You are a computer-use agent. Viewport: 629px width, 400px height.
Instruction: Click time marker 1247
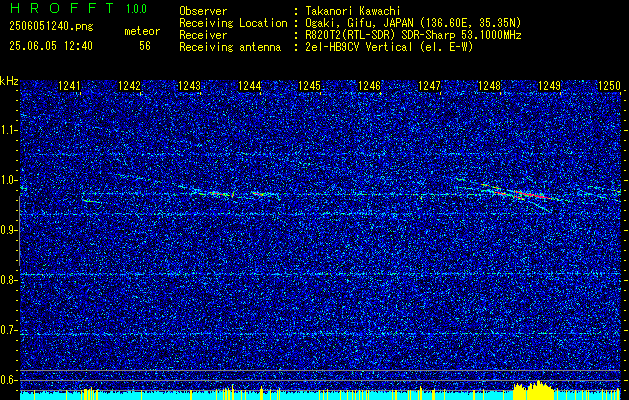coord(430,86)
